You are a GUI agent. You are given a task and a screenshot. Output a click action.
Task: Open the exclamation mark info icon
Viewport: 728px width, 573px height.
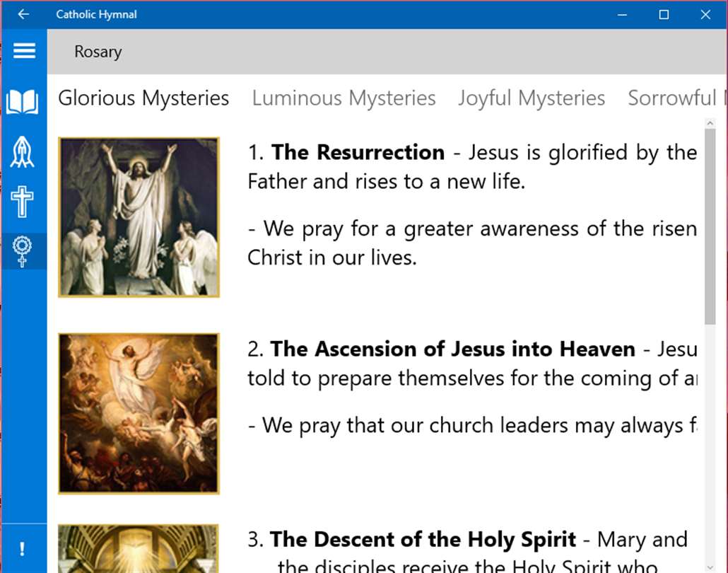(x=23, y=549)
